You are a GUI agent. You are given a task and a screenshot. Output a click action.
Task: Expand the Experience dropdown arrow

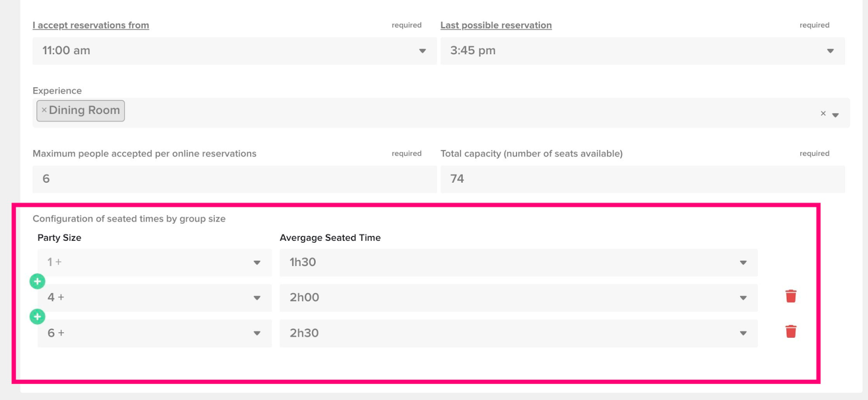[x=835, y=114]
